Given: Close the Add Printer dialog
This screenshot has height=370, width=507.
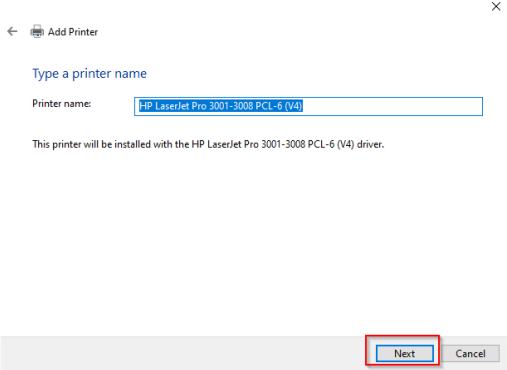Looking at the screenshot, I should tap(496, 6).
